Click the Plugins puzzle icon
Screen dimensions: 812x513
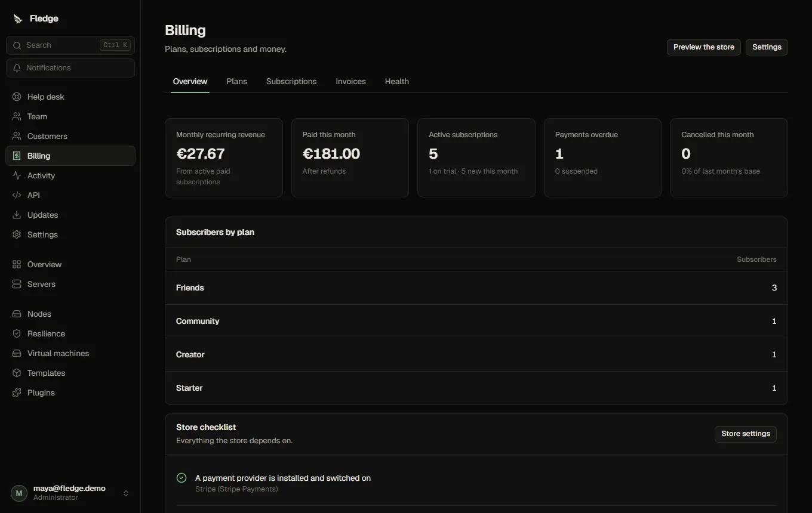point(17,393)
